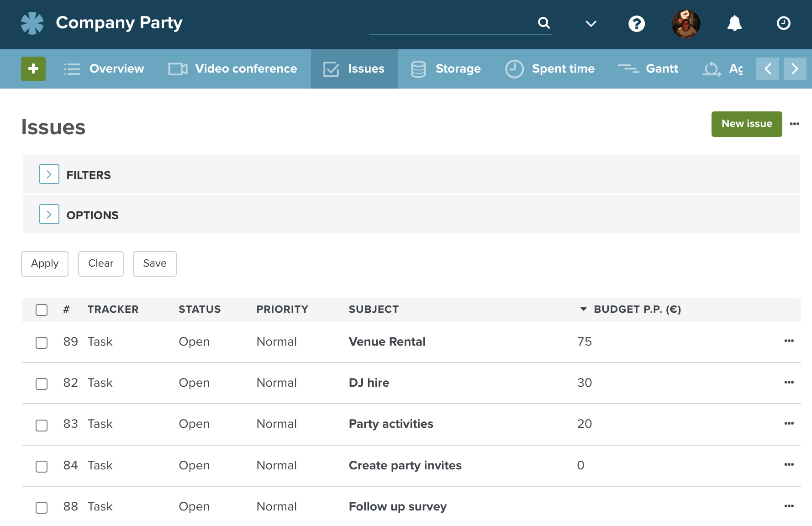Open the Video conference tab
The height and width of the screenshot is (526, 812).
point(246,69)
